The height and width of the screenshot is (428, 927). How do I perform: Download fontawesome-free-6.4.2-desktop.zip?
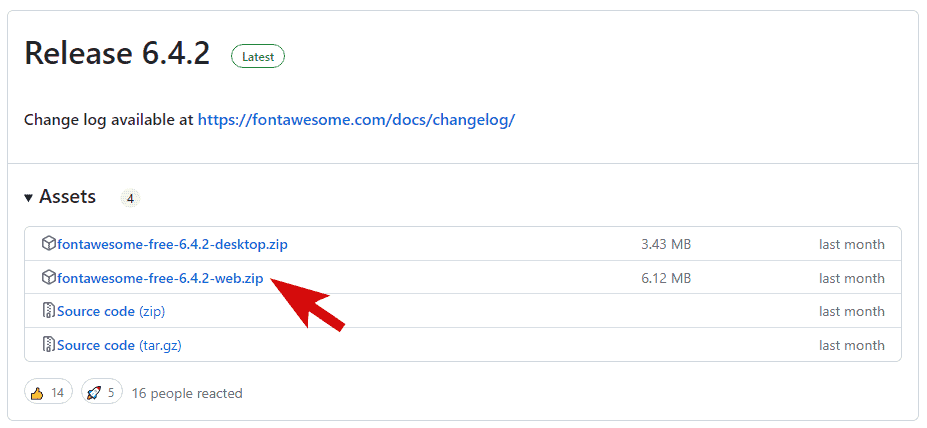click(x=172, y=244)
